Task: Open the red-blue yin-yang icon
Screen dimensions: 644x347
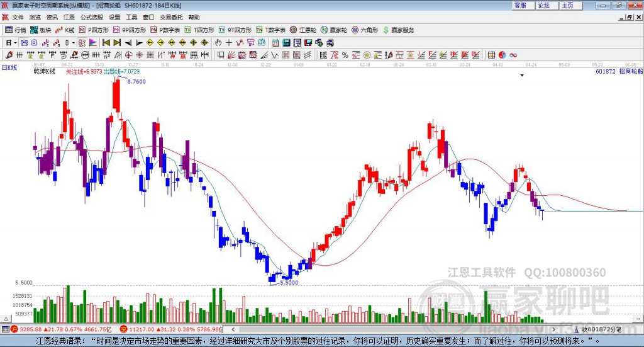Action: pos(502,55)
